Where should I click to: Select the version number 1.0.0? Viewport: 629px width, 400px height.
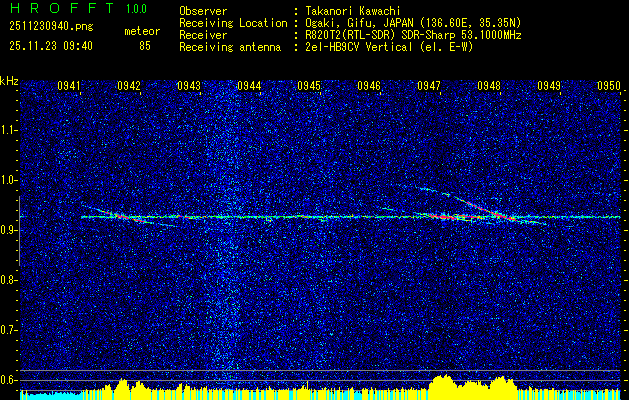pos(136,9)
